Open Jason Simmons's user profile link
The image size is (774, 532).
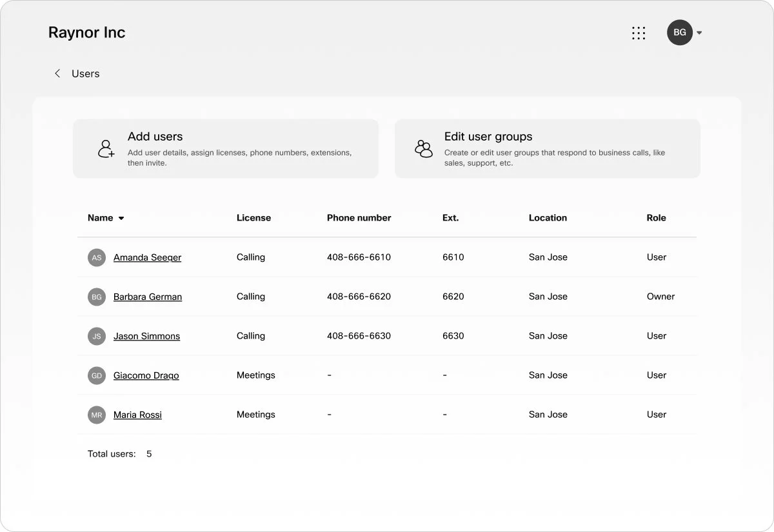click(x=146, y=336)
